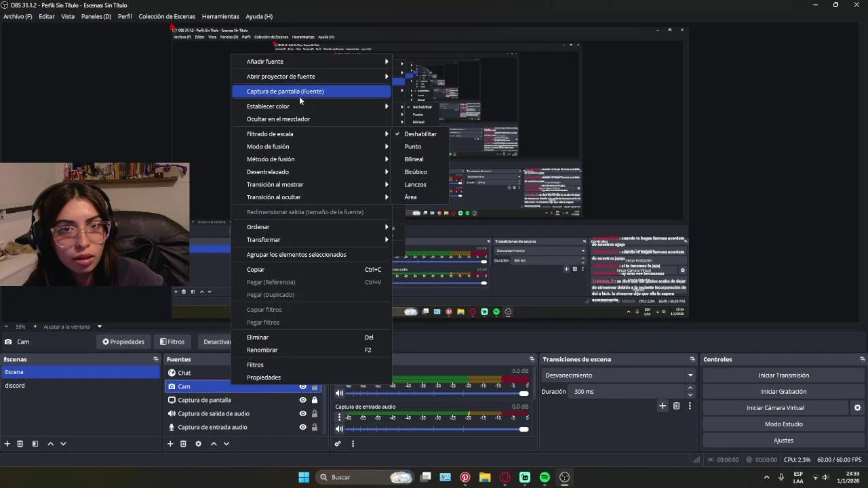The image size is (868, 488).
Task: Expand the Transformar submenu
Action: coord(311,240)
